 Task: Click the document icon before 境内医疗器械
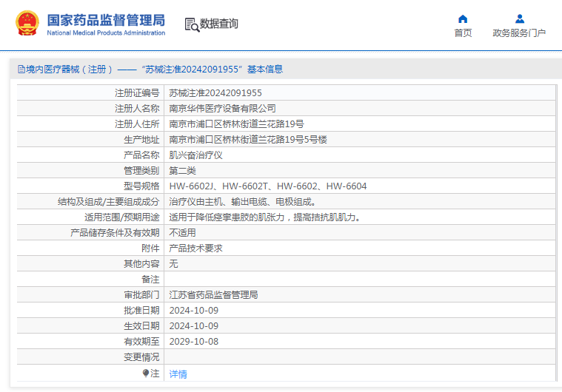(21, 70)
